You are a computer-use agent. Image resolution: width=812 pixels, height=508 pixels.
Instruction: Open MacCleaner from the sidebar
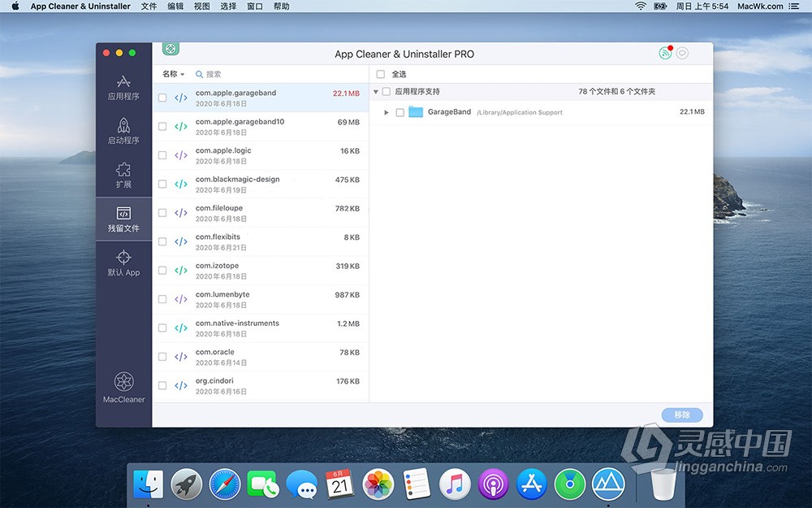pyautogui.click(x=123, y=388)
